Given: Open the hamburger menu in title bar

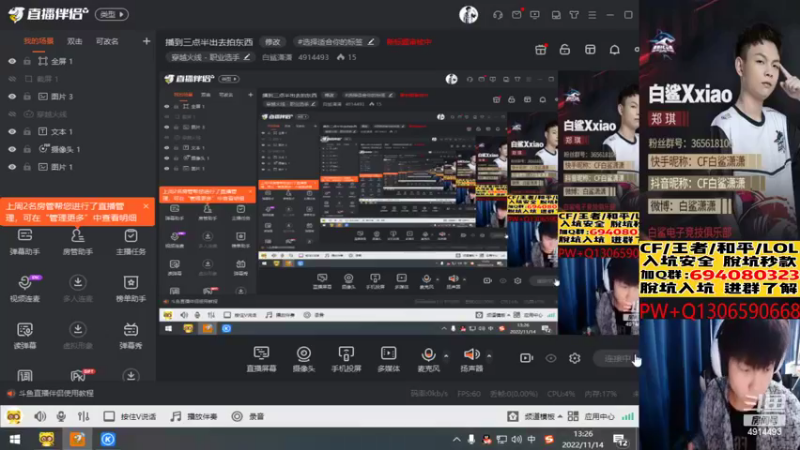Looking at the screenshot, I should pos(592,15).
